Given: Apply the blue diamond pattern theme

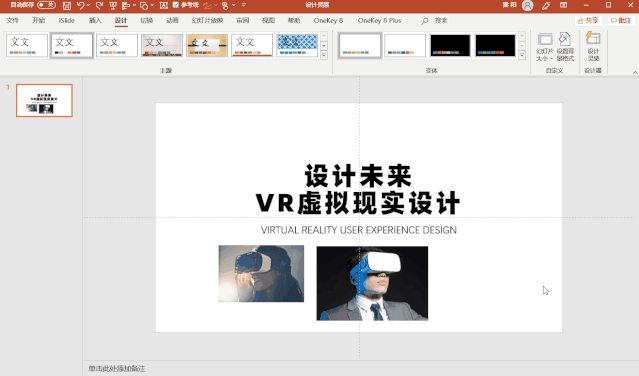Looking at the screenshot, I should tap(297, 46).
